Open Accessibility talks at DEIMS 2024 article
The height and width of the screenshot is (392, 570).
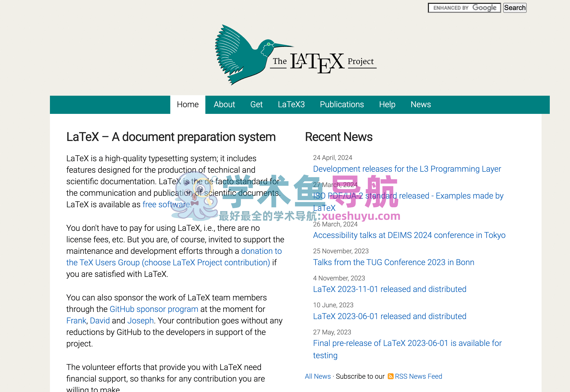(409, 235)
